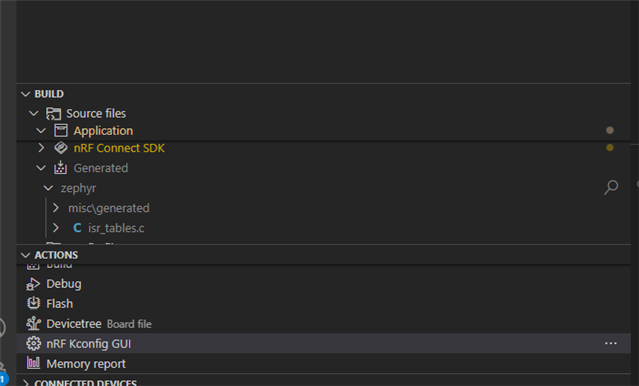Expand the misc\generated folder

click(x=56, y=208)
